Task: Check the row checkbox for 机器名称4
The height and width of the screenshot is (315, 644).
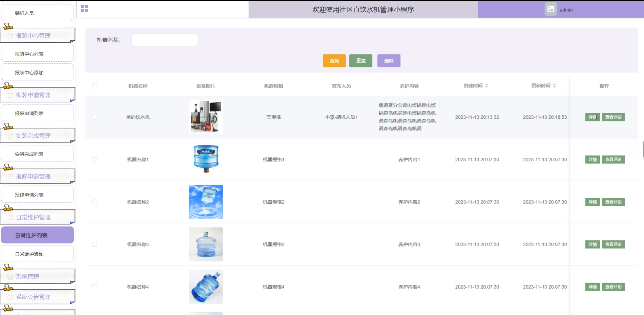Action: pos(95,287)
